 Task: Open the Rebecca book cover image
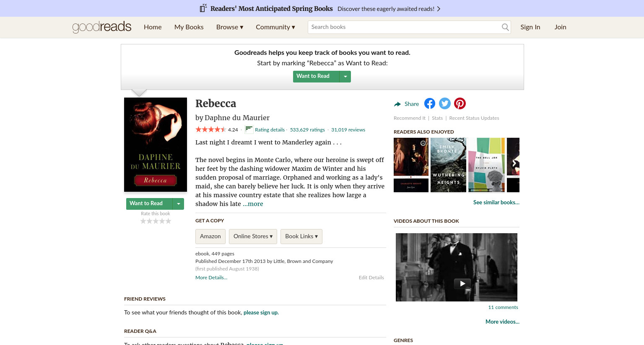click(x=156, y=144)
